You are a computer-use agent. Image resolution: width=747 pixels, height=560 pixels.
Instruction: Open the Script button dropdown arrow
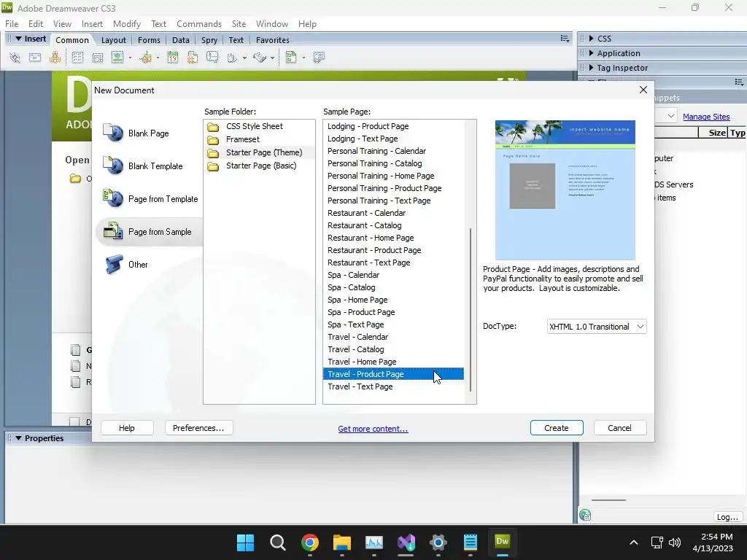click(273, 58)
